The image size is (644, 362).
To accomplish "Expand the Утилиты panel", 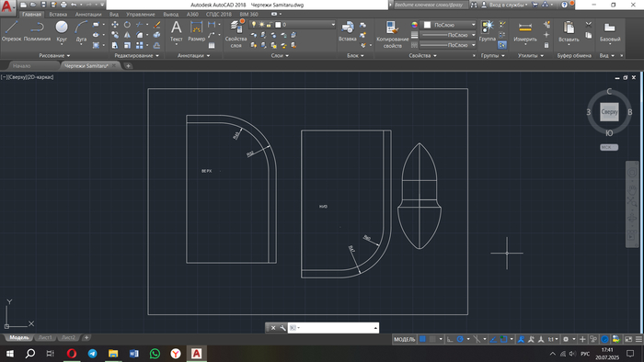I will [530, 55].
